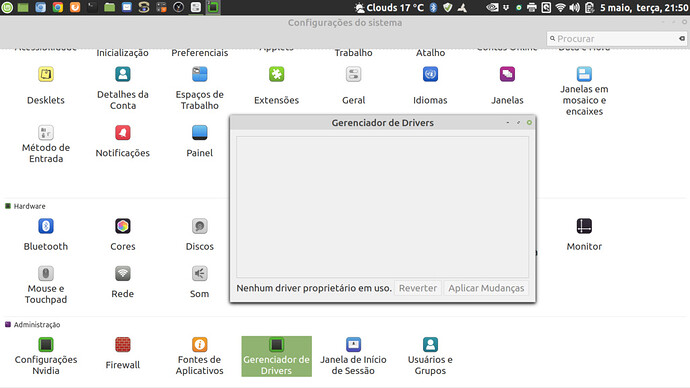Open the Notificações settings icon
Screen dimensions: 690x388
coord(123,132)
